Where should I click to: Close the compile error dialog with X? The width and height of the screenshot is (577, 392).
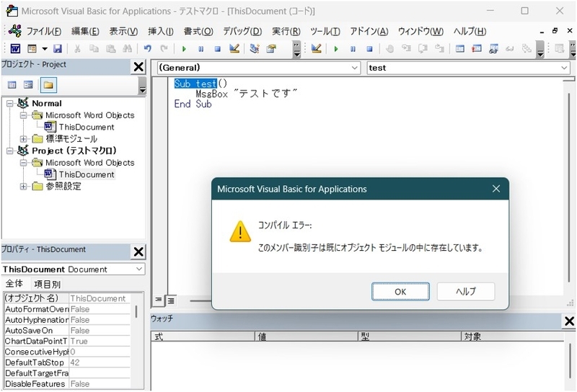point(496,189)
